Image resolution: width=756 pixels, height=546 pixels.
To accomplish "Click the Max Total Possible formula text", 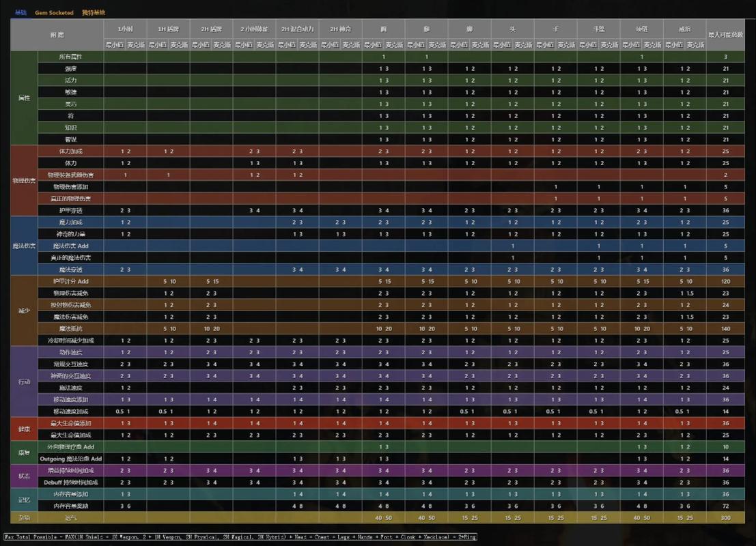I will coord(240,537).
